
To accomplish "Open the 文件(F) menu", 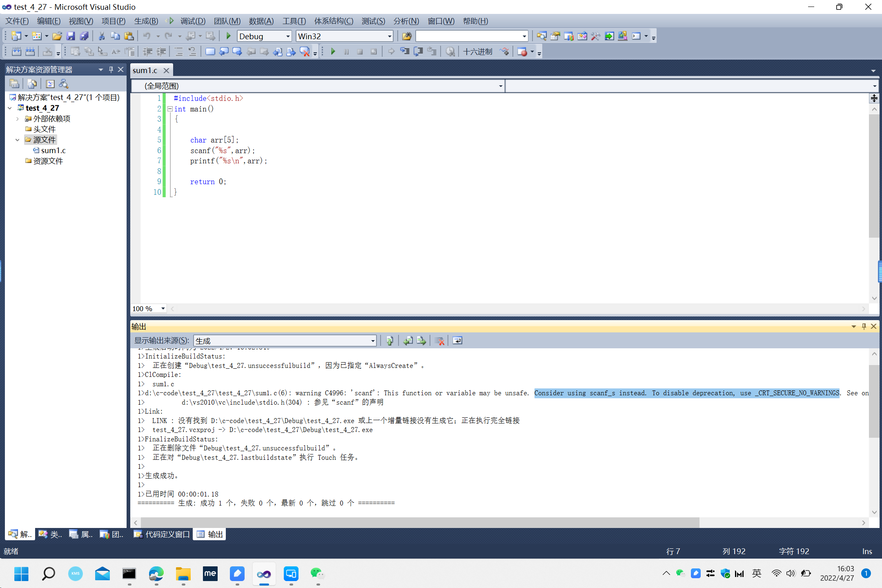I will pos(17,21).
